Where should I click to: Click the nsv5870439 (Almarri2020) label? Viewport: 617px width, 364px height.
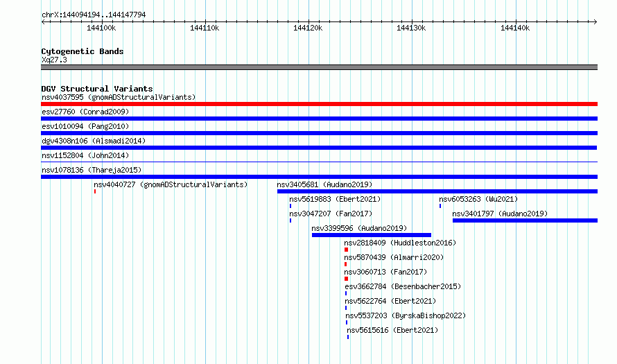(394, 257)
